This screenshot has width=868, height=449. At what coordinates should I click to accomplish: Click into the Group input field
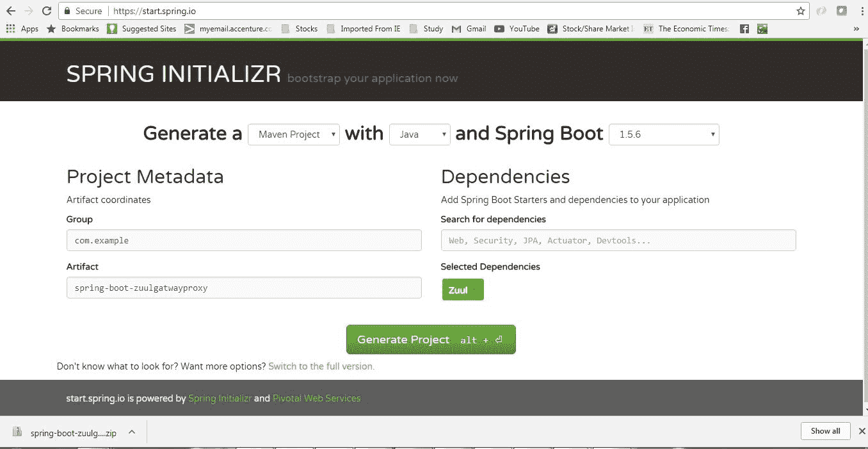coord(244,240)
